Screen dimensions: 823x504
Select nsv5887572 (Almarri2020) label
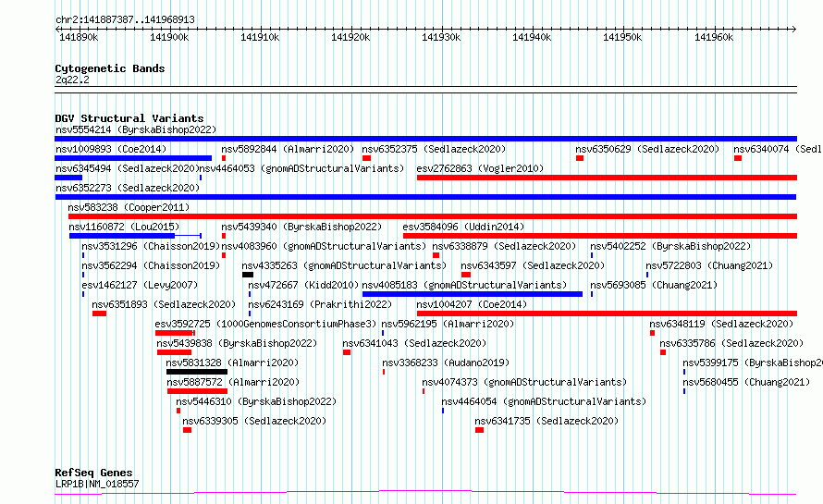tap(233, 382)
